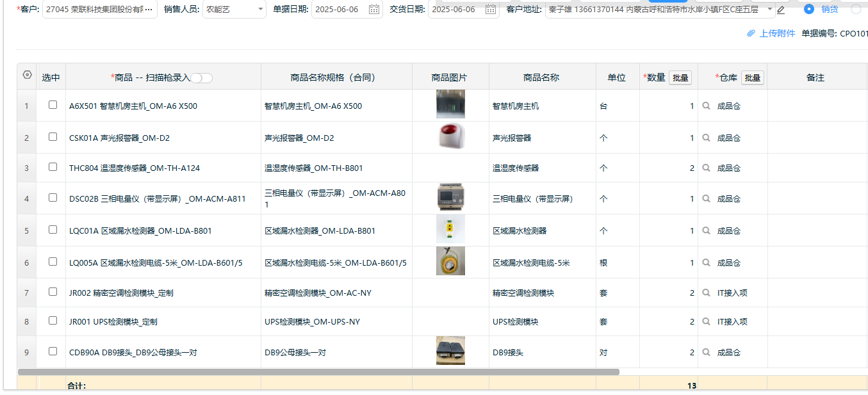Image resolution: width=868 pixels, height=395 pixels.
Task: Open the DB9接头 product image
Action: 450,350
